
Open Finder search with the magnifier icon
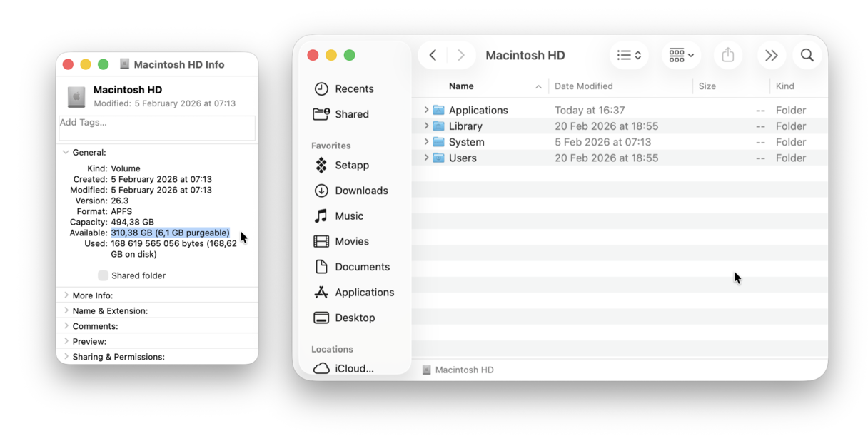pos(807,55)
